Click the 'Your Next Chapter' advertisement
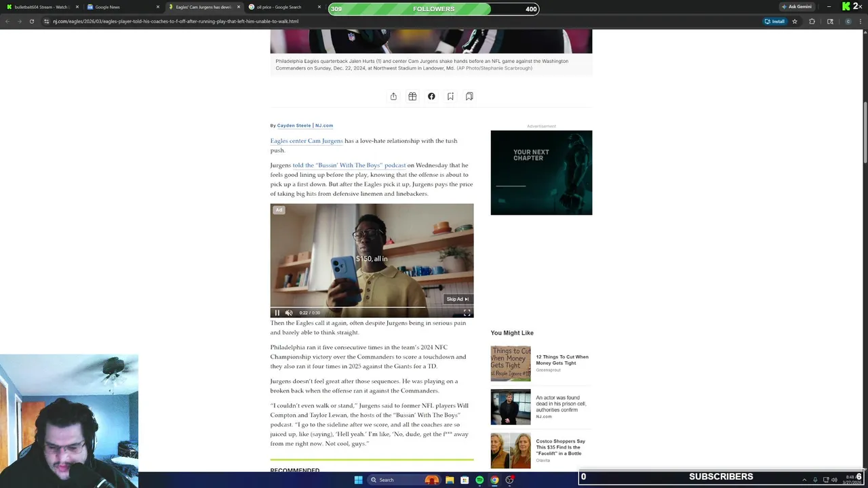868x488 pixels. [x=541, y=173]
